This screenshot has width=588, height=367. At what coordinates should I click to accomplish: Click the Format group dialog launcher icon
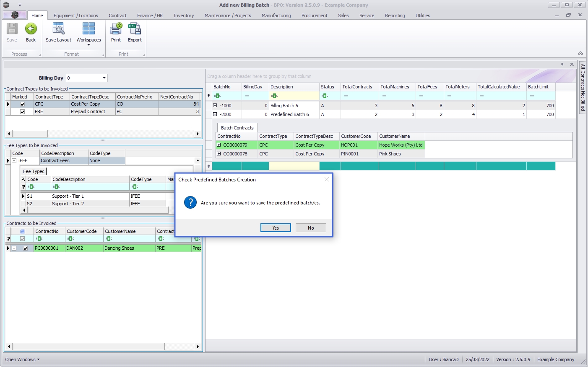pos(103,55)
